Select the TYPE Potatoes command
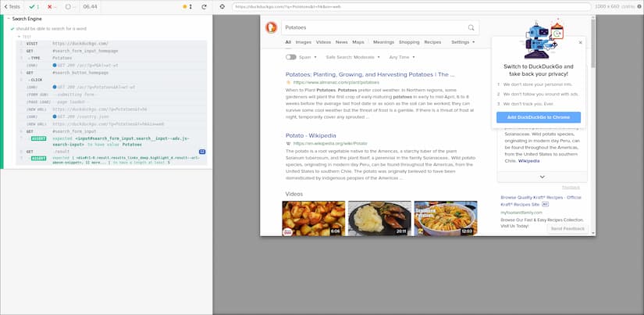 (112, 58)
